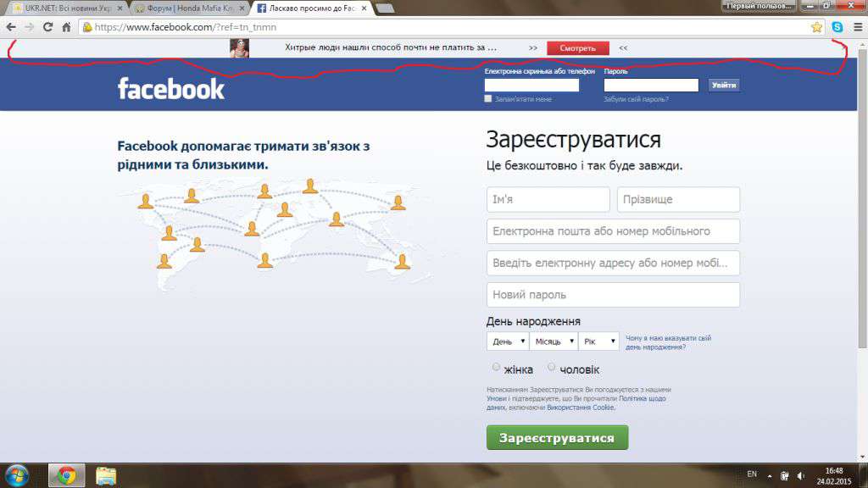Click the Facebook logo
This screenshot has width=868, height=488.
(x=171, y=88)
